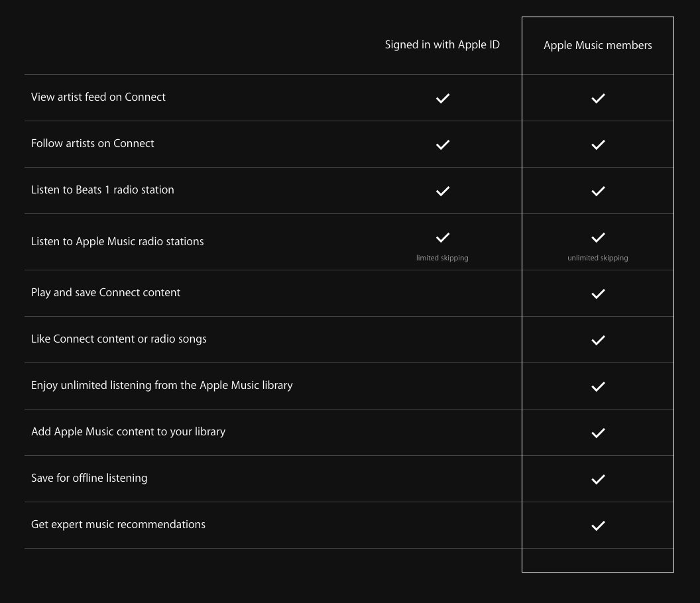Click checkmark above limited skipping label
The image size is (700, 603).
(442, 237)
